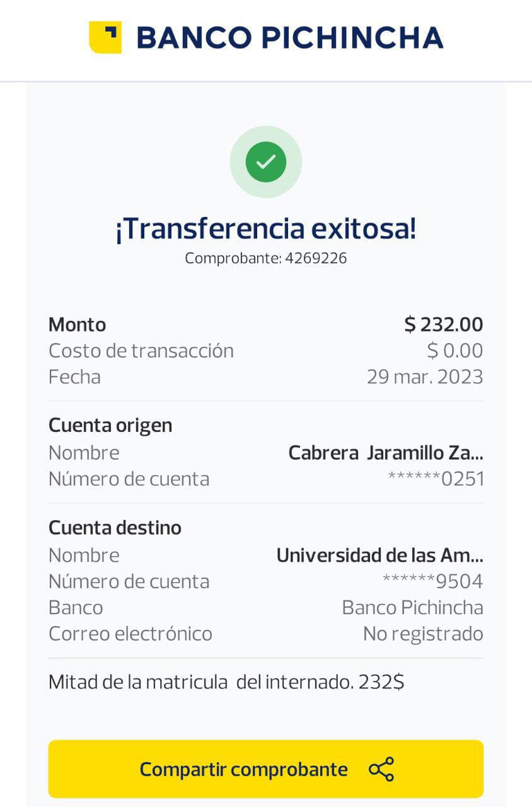
Task: Click the Banco Pichincha yellow logo icon
Action: [x=105, y=37]
